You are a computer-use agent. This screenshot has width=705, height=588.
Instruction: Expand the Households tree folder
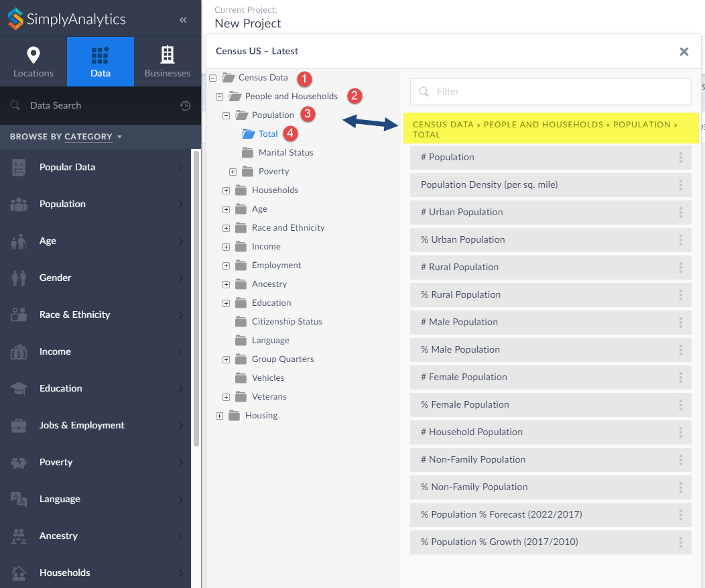(226, 191)
